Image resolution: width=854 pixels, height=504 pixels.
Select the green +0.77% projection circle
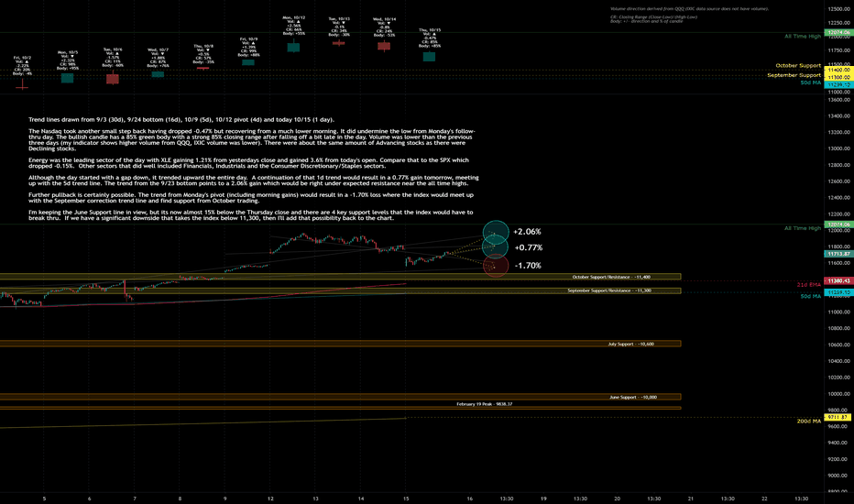(x=495, y=247)
